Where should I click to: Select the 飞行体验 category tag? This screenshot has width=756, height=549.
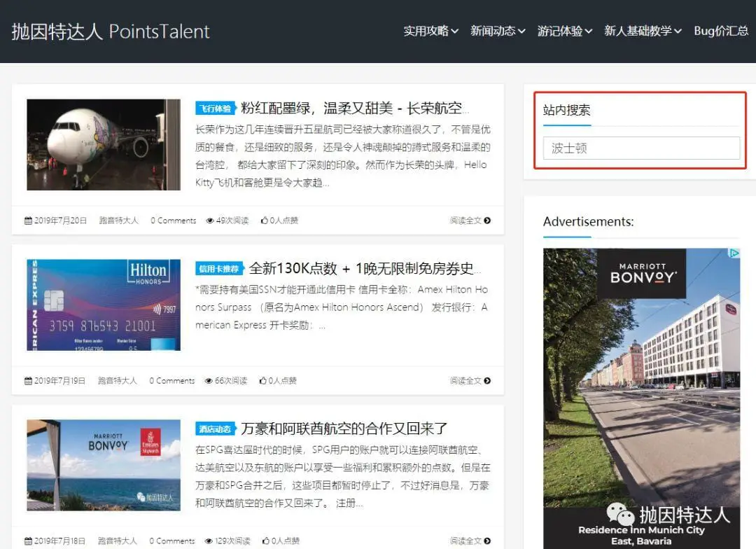(x=216, y=109)
